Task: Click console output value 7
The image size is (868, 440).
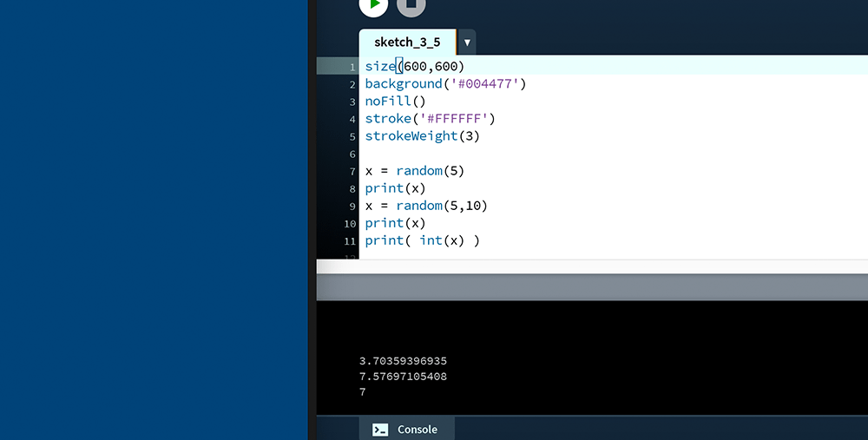Action: pos(363,392)
